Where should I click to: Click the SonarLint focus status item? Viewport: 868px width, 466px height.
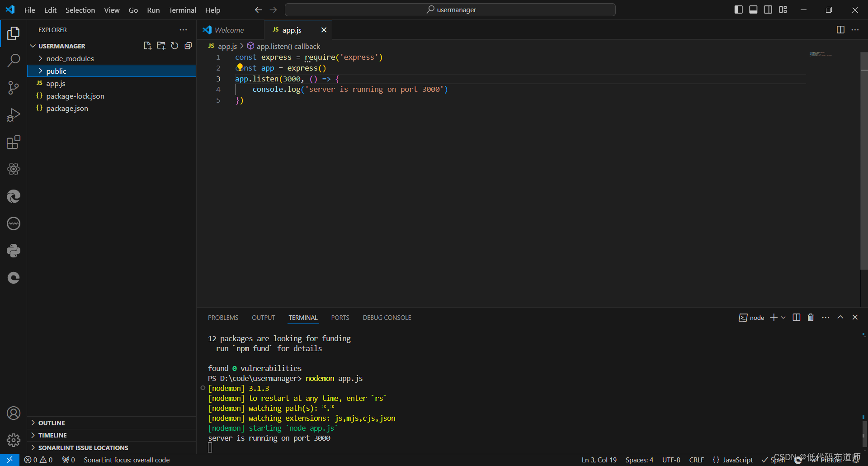tap(127, 460)
